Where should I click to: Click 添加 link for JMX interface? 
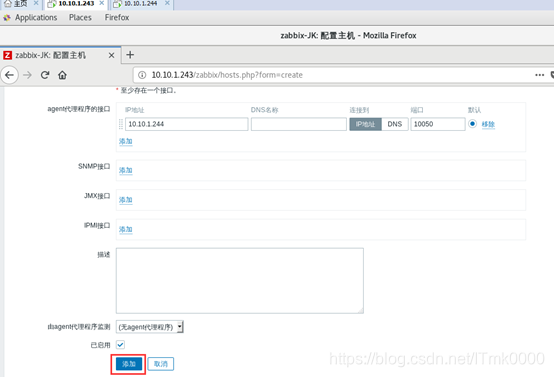click(x=125, y=200)
